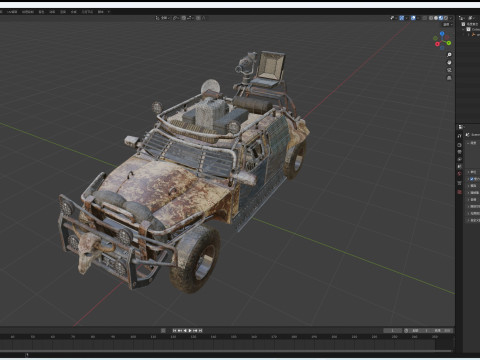
Task: Select solid viewport shading mode
Action: click(x=436, y=18)
